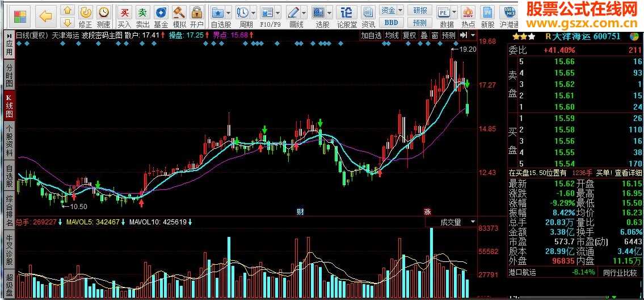
Task: Click the 查看详细 link
Action: [x=629, y=173]
